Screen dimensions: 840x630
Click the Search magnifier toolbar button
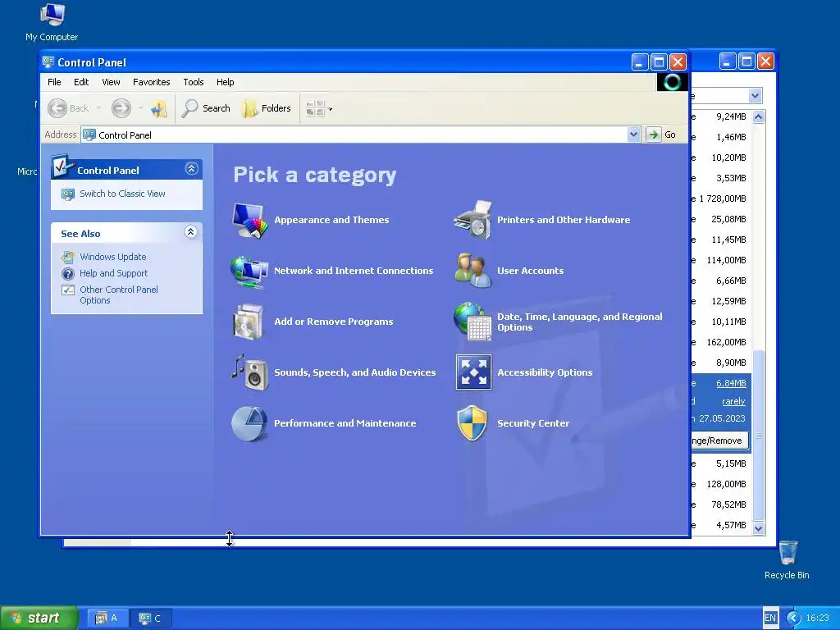206,108
